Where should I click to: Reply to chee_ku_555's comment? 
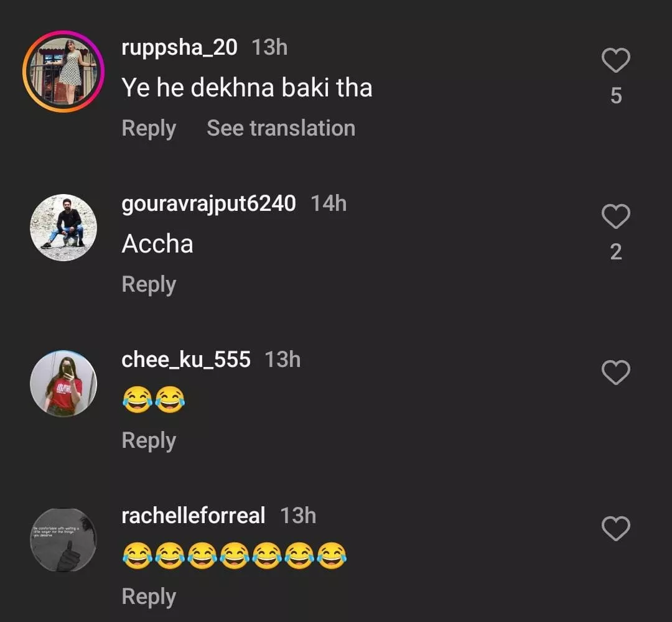[x=149, y=441]
